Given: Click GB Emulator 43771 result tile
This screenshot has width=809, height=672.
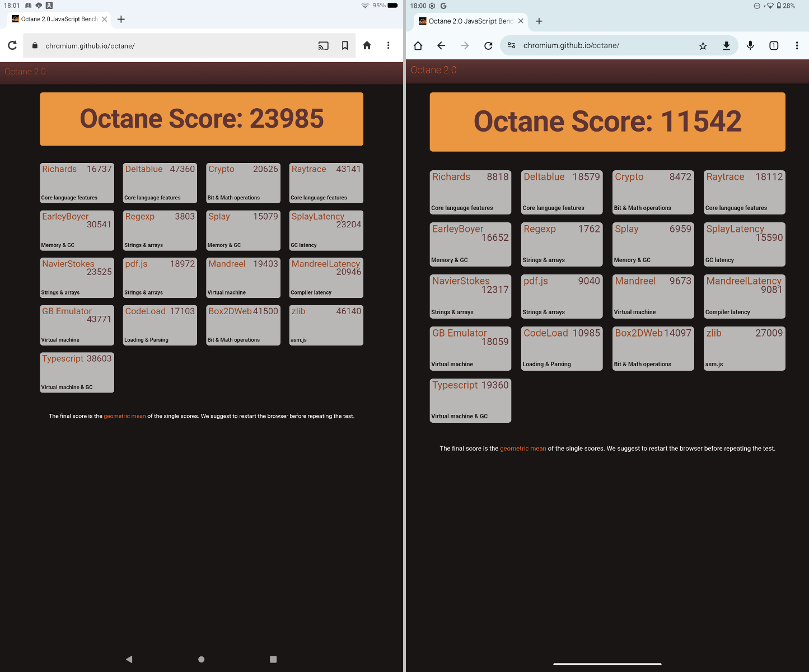Looking at the screenshot, I should coord(77,325).
